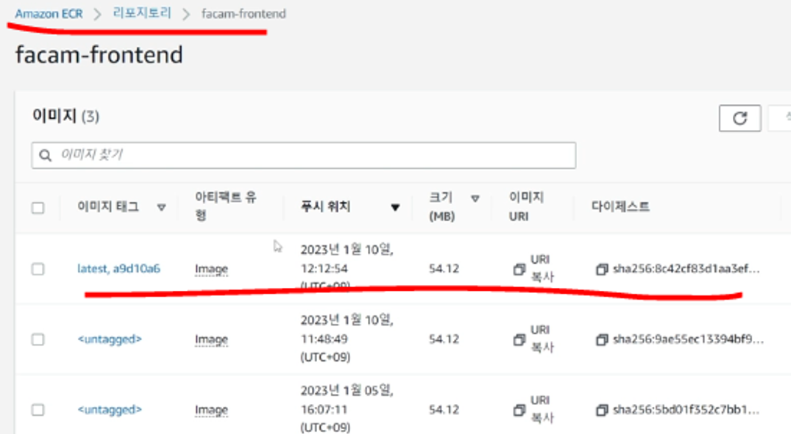Image resolution: width=791 pixels, height=434 pixels.
Task: Check the untagged image pushed at 16:07:11
Action: [x=38, y=410]
